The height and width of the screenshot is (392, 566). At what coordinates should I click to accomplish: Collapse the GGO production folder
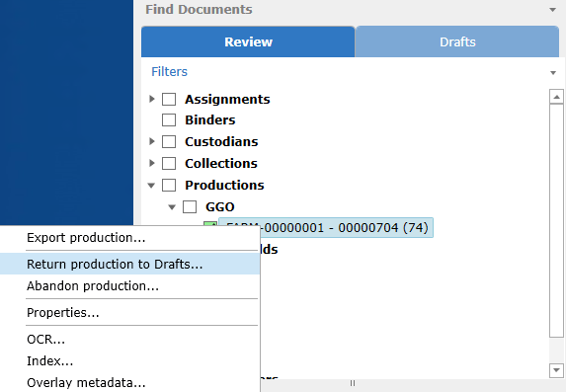point(172,207)
